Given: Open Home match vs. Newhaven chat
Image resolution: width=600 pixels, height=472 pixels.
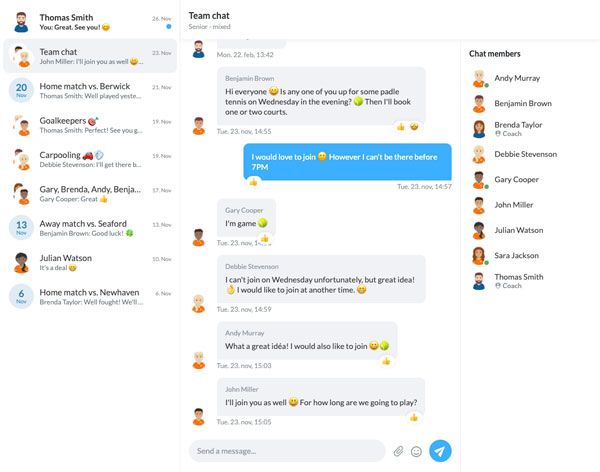Looking at the screenshot, I should 90,297.
